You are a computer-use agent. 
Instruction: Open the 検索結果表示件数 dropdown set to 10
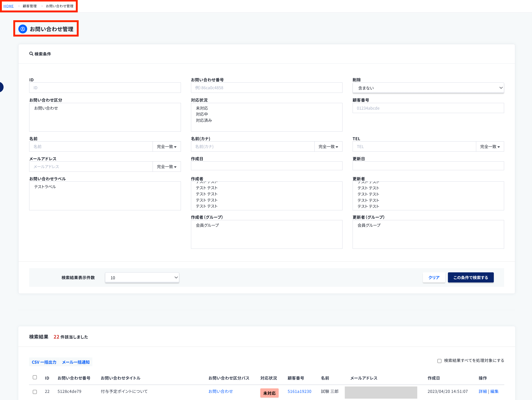click(x=142, y=277)
